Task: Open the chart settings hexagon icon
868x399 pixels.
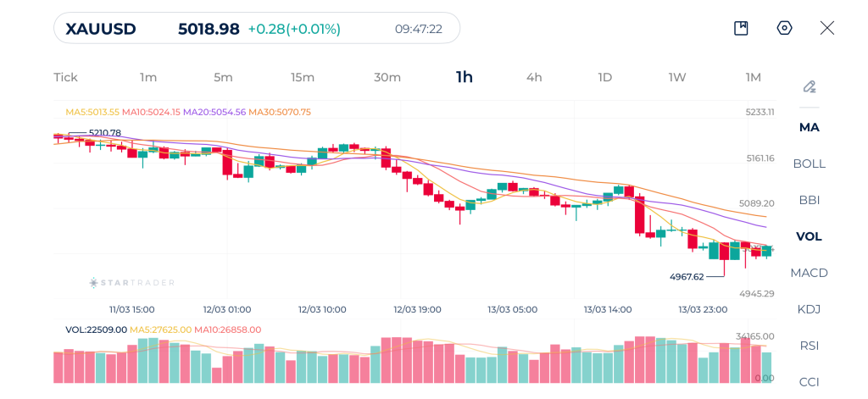Action: tap(784, 28)
